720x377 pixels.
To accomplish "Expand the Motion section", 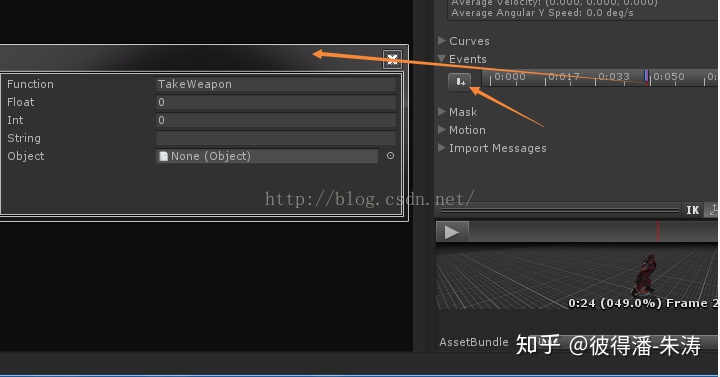I will 442,130.
